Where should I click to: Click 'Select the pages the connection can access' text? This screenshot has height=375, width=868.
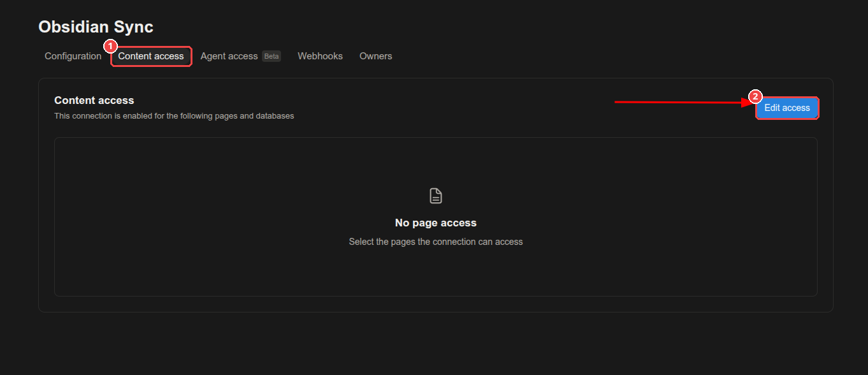click(x=436, y=242)
